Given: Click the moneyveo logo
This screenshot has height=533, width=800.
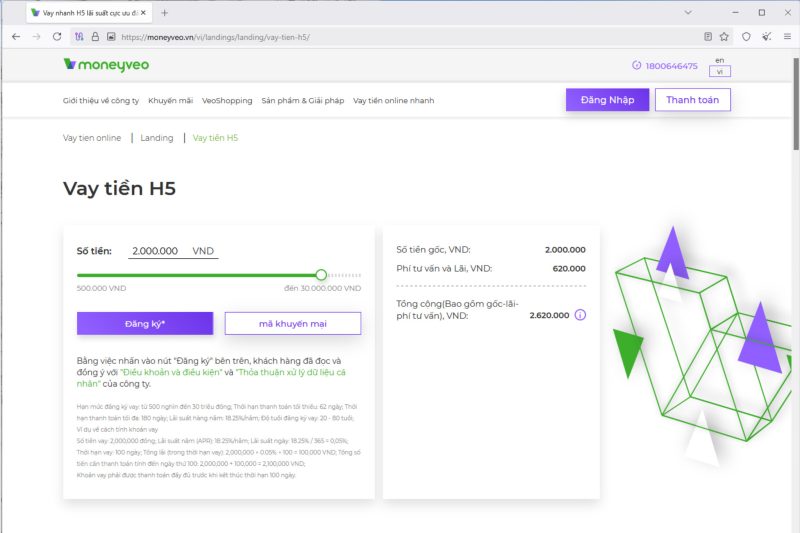Looking at the screenshot, I should 106,65.
